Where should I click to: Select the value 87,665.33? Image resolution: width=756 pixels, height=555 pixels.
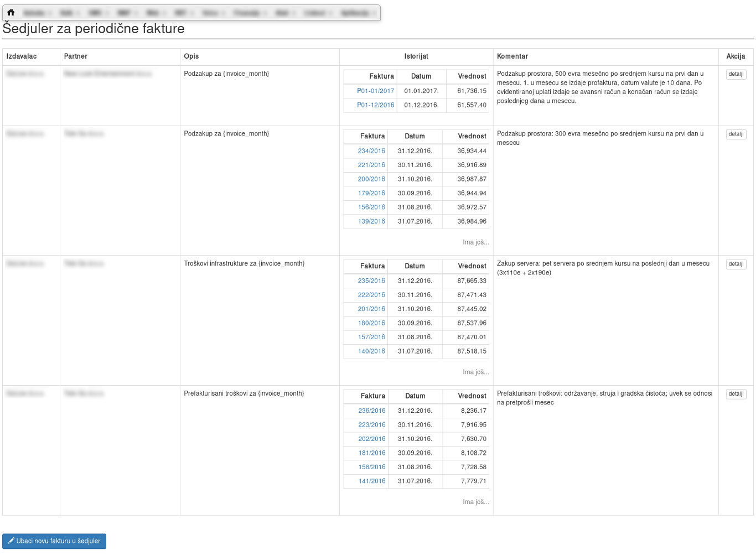pyautogui.click(x=472, y=281)
